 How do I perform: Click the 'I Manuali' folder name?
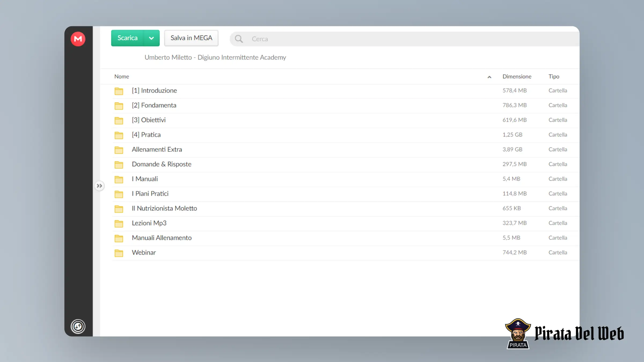pos(145,179)
